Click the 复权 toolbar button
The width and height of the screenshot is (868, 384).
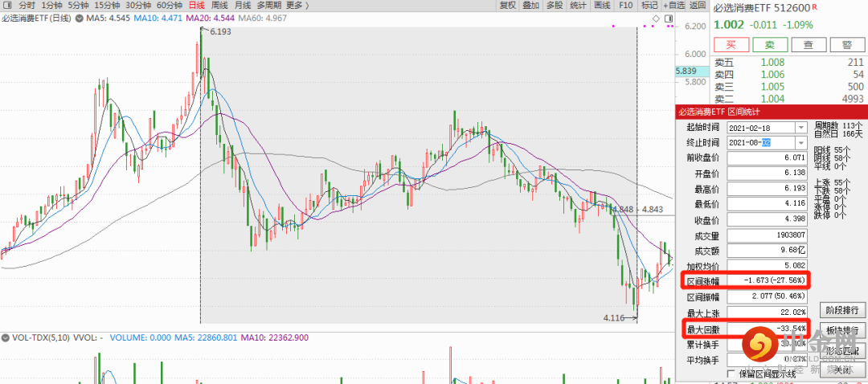(x=508, y=5)
